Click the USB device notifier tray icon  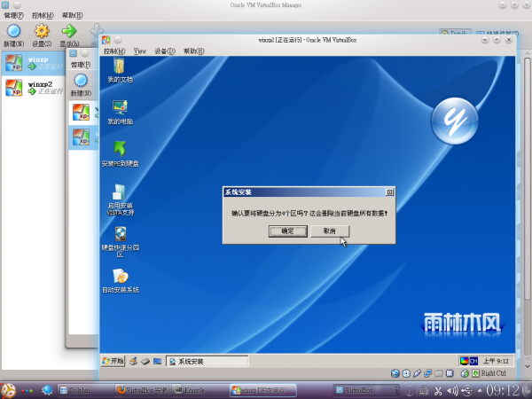pyautogui.click(x=467, y=391)
